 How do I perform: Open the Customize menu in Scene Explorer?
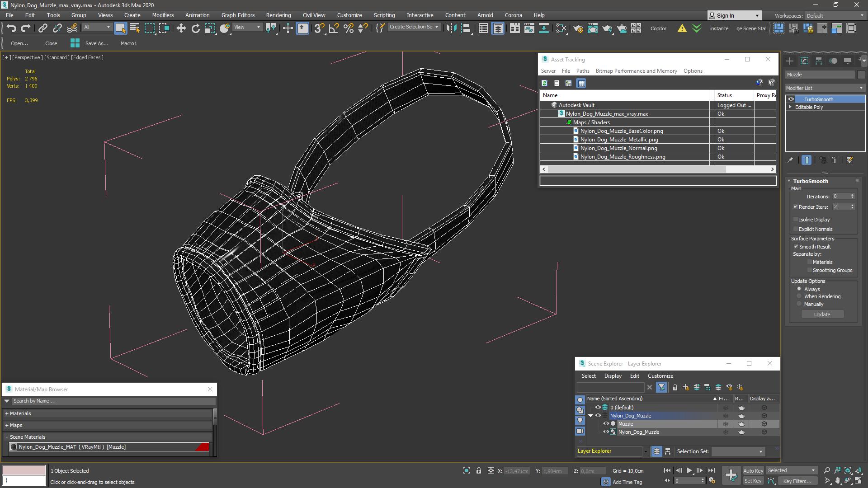point(660,376)
